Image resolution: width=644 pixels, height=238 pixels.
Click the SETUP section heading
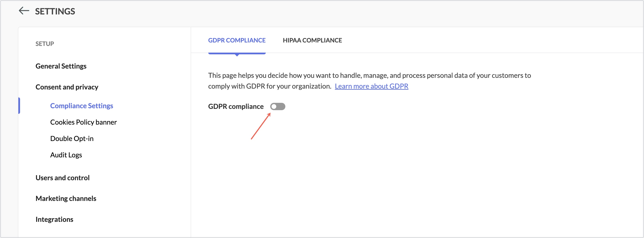point(45,44)
